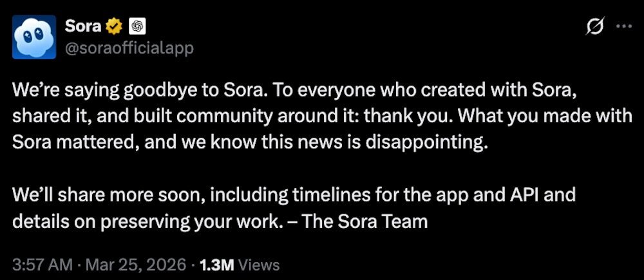Open the Sora profile avatar
Screen dimensions: 644x280
(x=33, y=36)
